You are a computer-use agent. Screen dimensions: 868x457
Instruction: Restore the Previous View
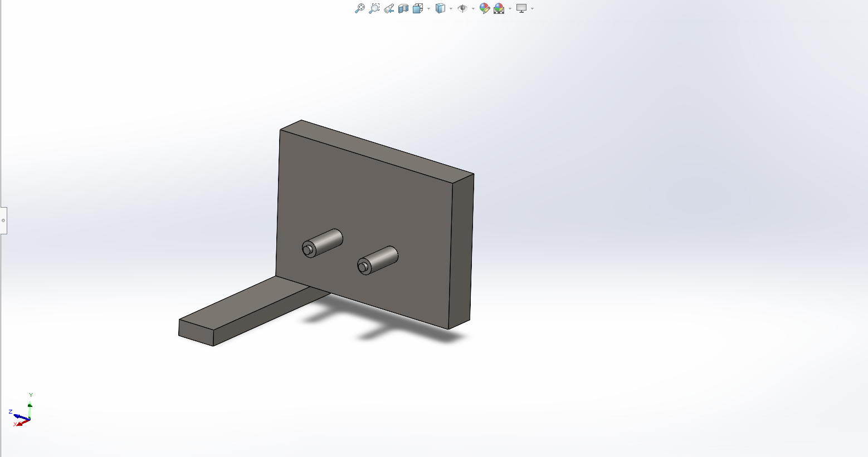(389, 8)
